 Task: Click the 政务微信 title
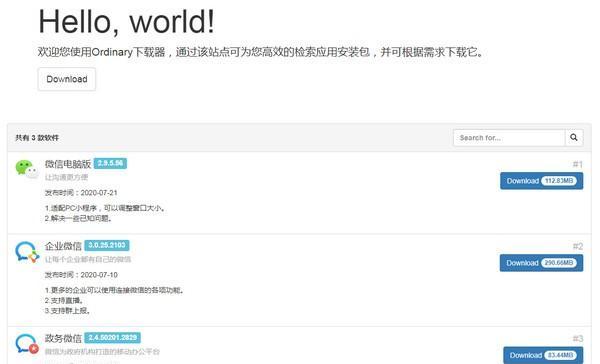point(63,338)
